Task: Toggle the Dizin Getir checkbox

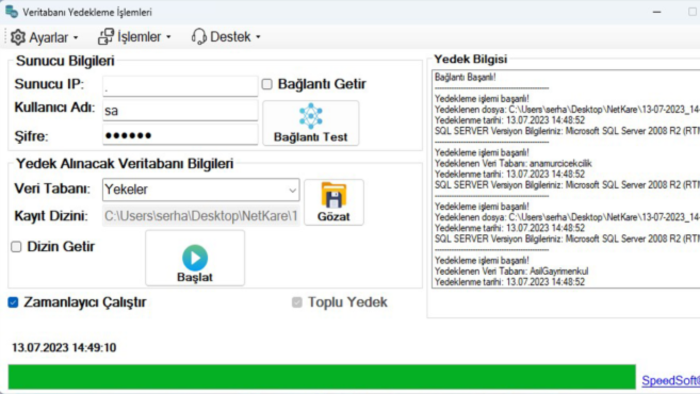Action: click(x=16, y=246)
